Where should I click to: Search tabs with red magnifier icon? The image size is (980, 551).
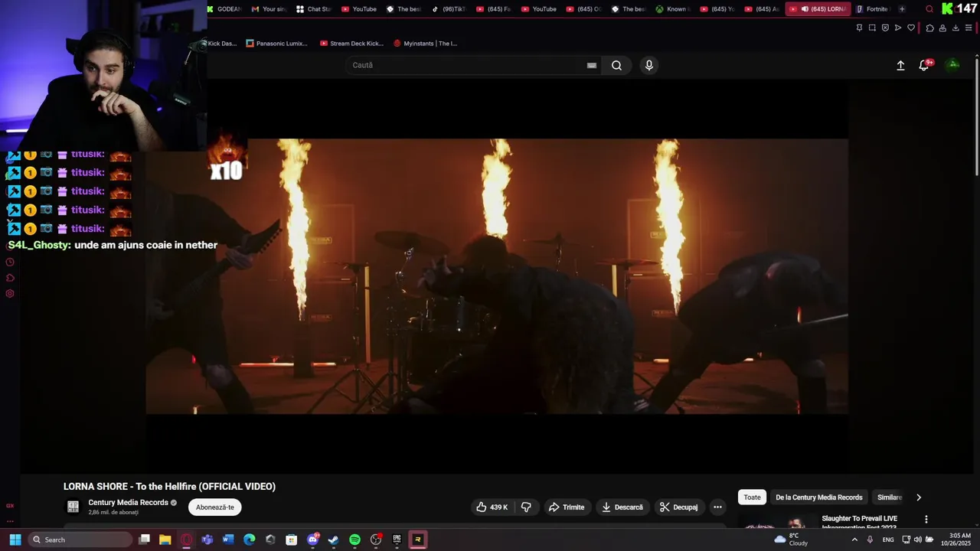click(x=929, y=9)
